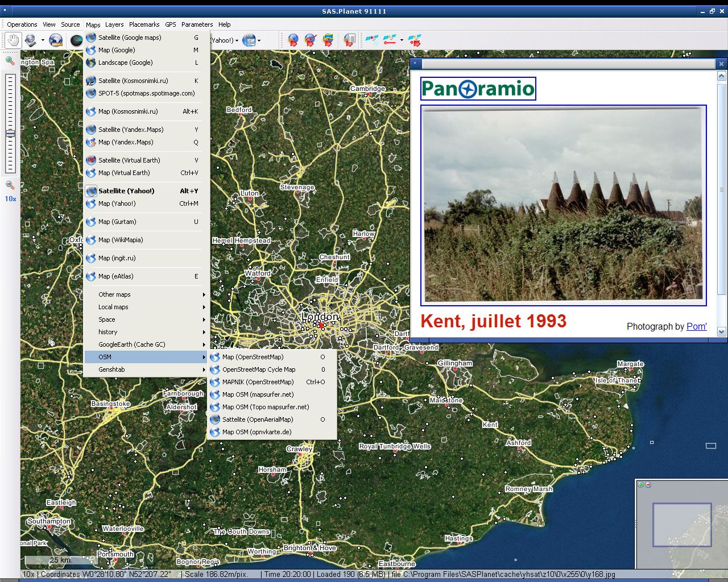The height and width of the screenshot is (582, 728).
Task: Activate the add path drawing tool
Action: [310, 40]
